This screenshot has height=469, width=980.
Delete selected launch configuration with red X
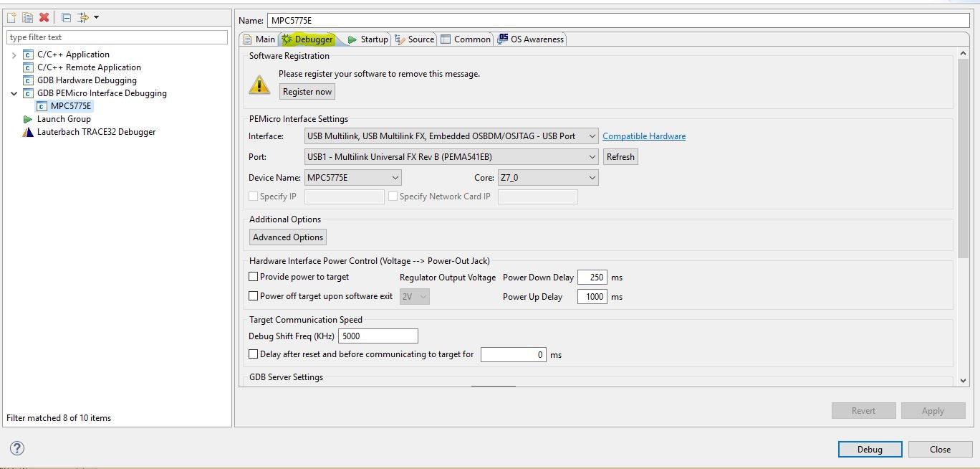click(x=44, y=17)
